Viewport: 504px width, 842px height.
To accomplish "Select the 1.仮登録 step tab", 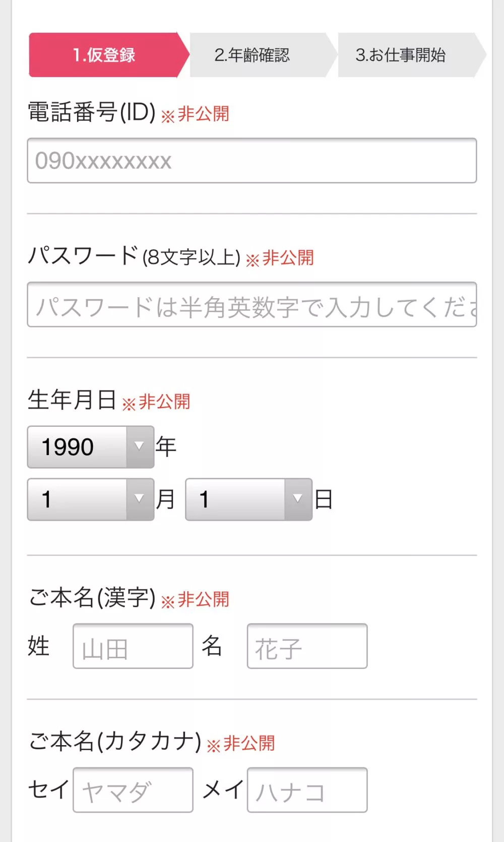I will pos(104,55).
